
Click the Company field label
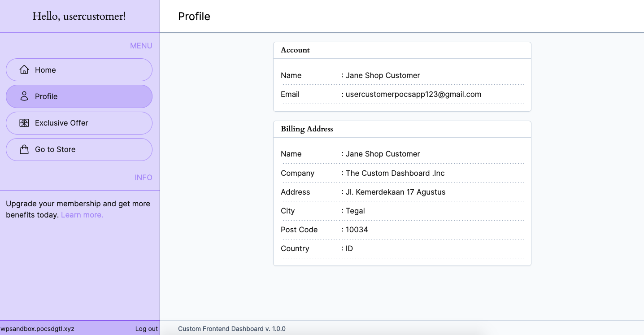[x=297, y=173]
